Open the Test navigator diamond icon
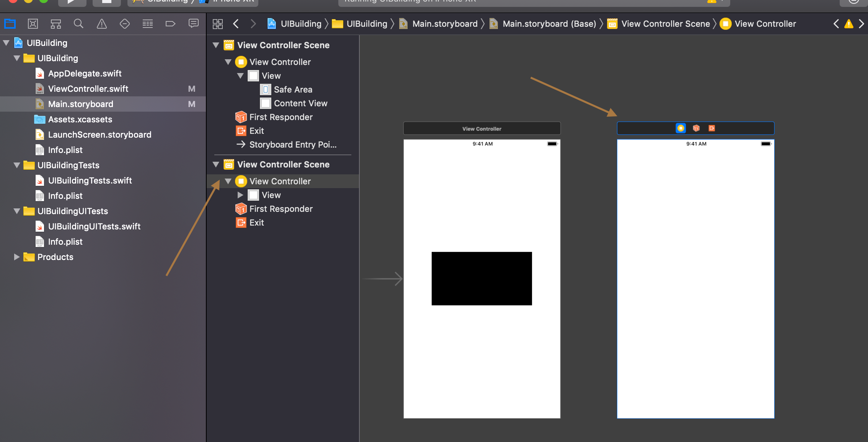This screenshot has width=868, height=442. 124,24
